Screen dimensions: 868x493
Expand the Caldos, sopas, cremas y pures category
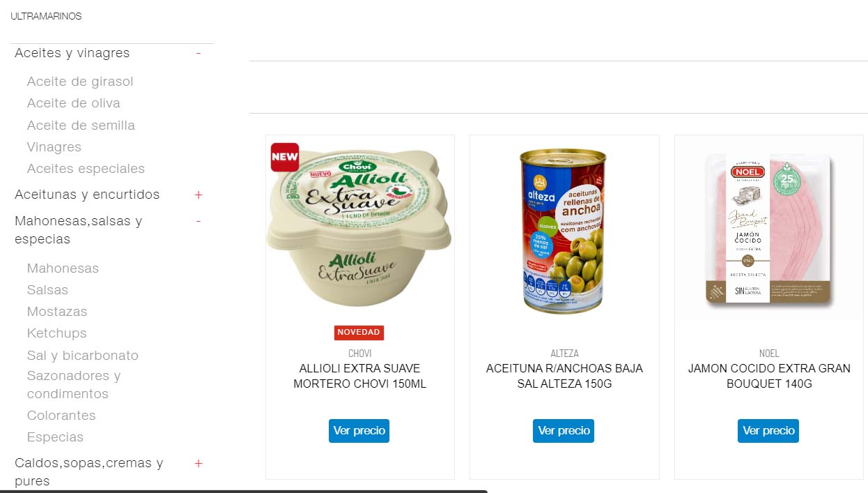[x=199, y=463]
